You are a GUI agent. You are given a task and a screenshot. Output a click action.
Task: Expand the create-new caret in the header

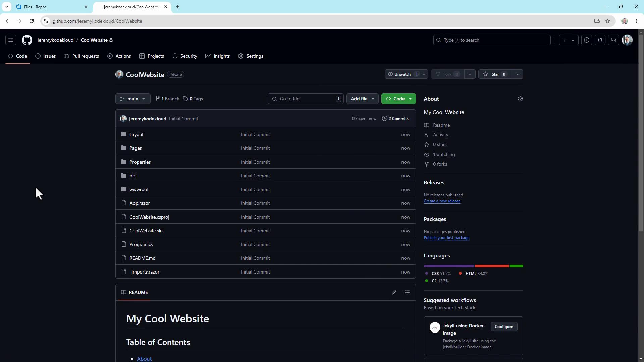point(573,40)
